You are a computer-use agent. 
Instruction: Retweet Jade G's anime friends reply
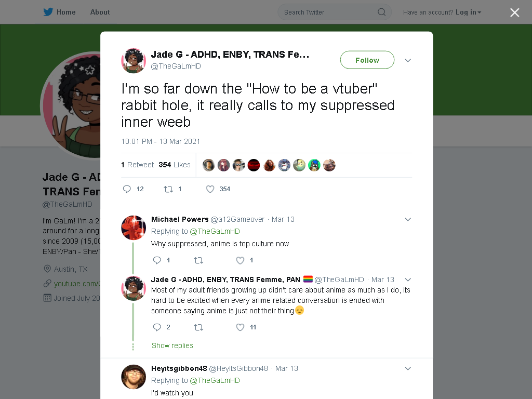click(x=198, y=327)
